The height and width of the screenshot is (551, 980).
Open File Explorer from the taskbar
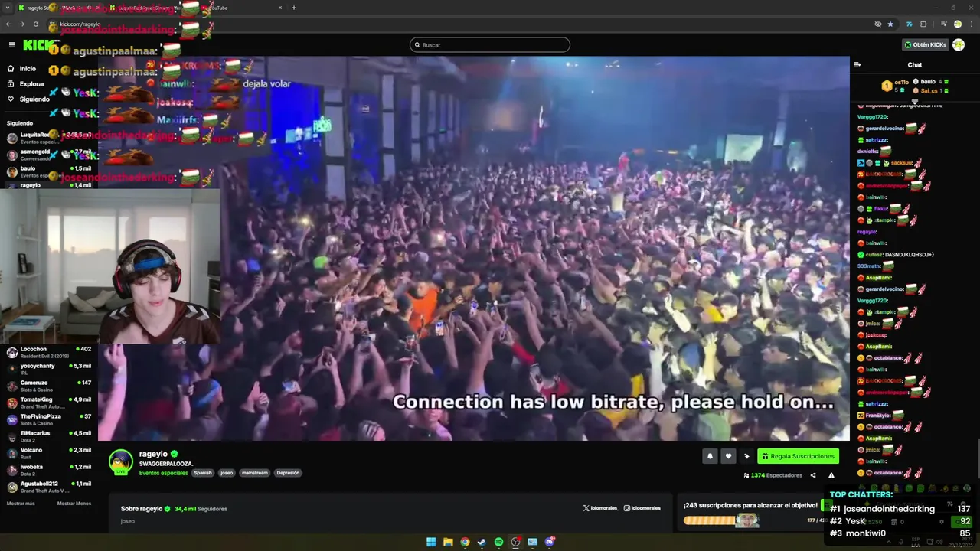click(448, 542)
